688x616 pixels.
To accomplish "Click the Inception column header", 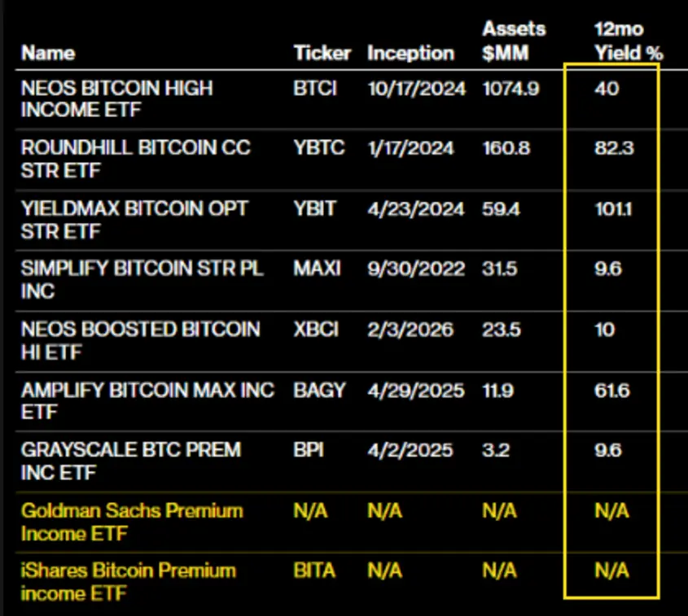I will point(410,53).
